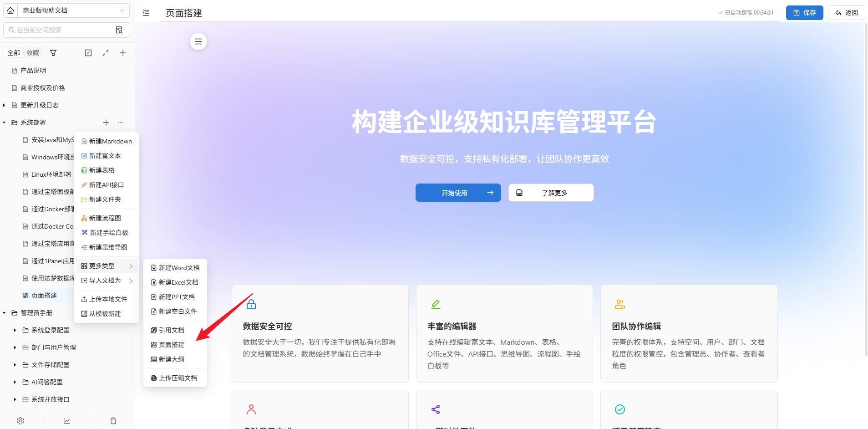Switch to the 收藏 tab
868x429 pixels.
click(x=33, y=53)
